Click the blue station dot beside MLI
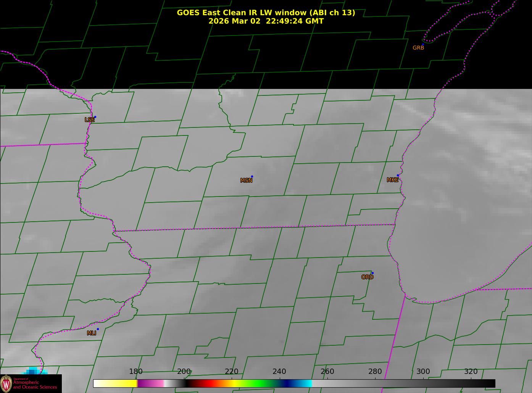The height and width of the screenshot is (393, 532). 98,329
